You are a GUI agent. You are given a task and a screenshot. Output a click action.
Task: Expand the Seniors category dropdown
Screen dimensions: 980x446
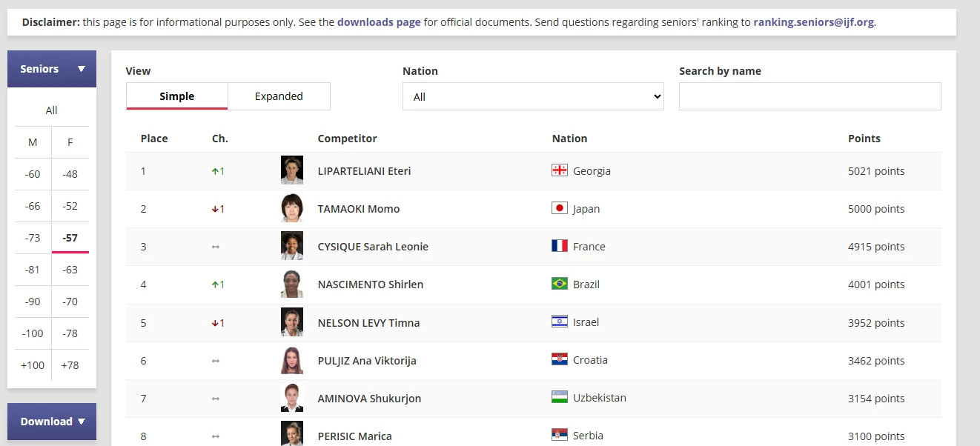(x=52, y=69)
